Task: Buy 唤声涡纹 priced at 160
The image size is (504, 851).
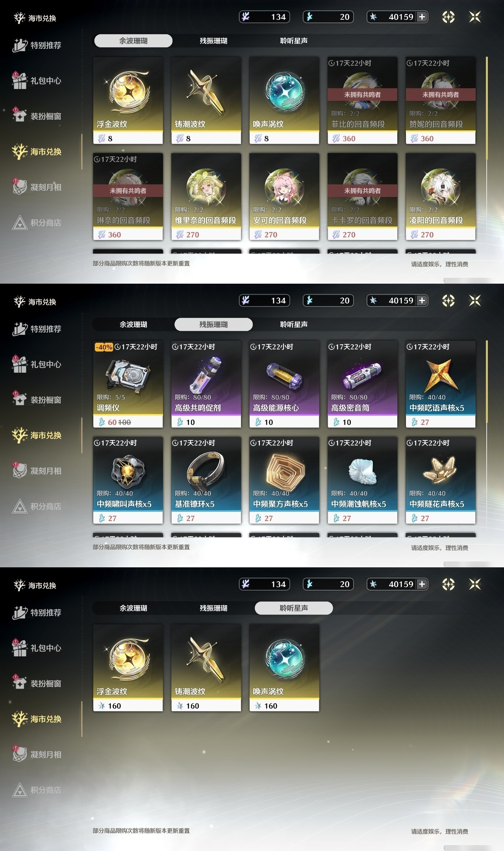Action: (x=284, y=668)
